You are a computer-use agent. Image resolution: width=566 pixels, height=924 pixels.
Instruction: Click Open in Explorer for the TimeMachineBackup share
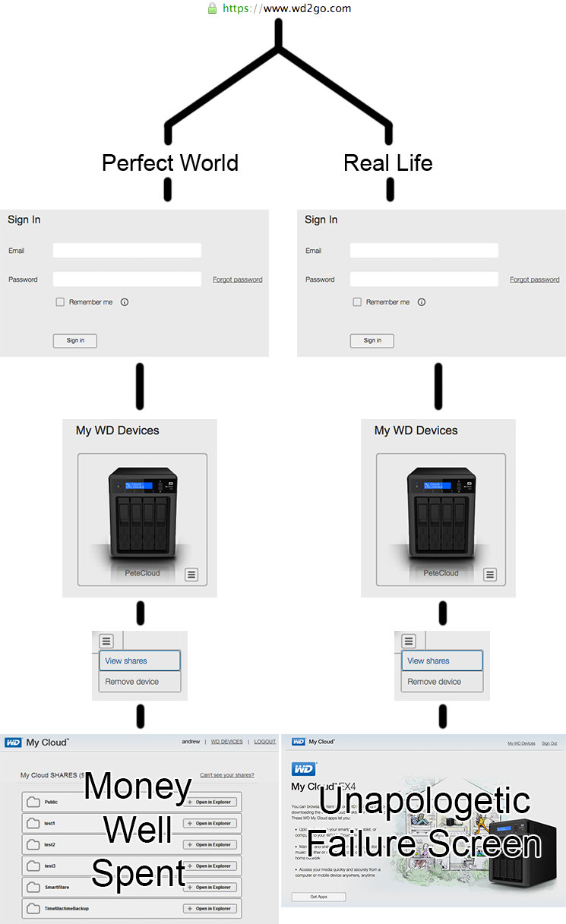pos(210,908)
